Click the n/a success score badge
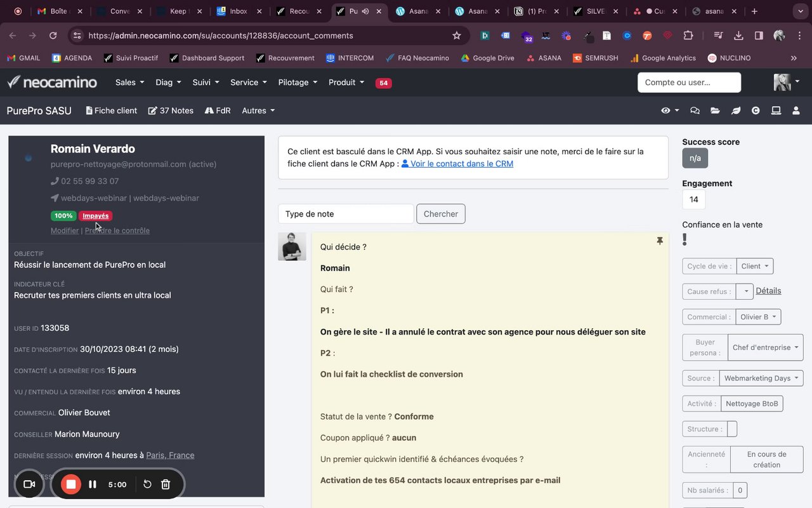812x508 pixels. (695, 158)
